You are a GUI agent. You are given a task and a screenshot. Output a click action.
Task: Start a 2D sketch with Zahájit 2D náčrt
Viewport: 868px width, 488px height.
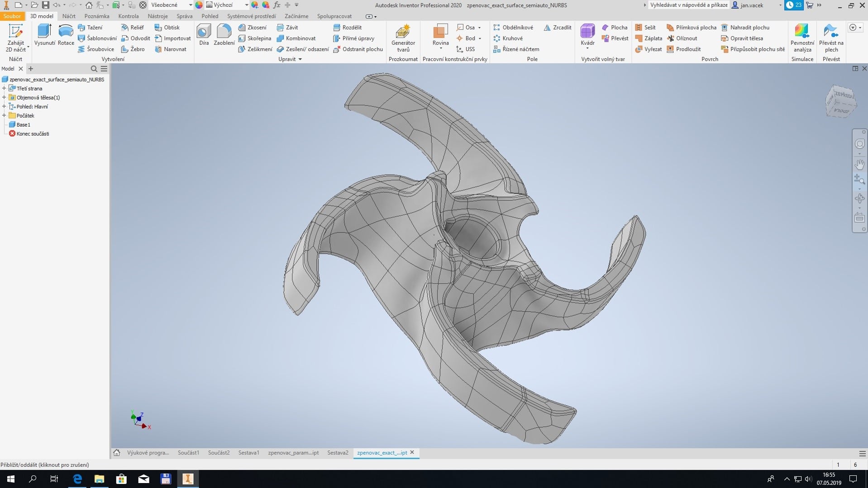(x=16, y=38)
